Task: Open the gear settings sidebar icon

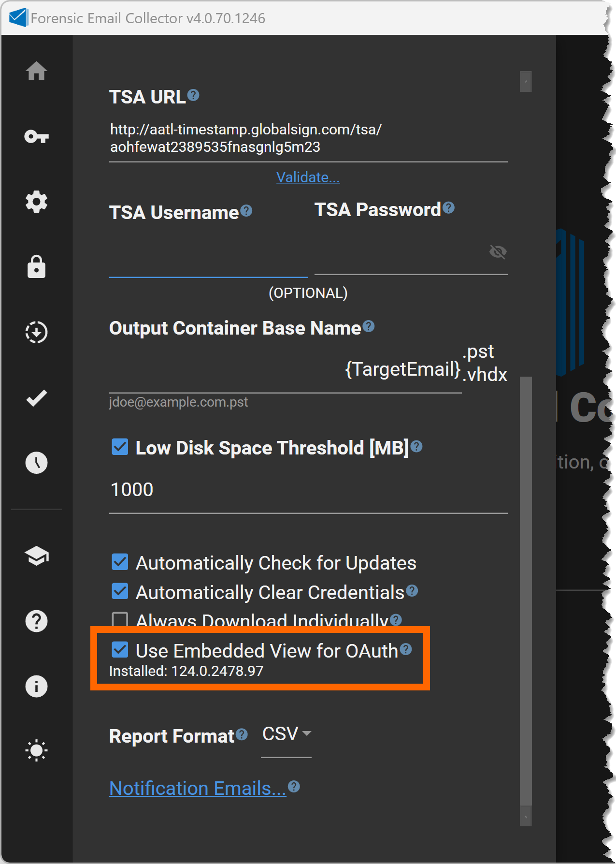Action: click(x=36, y=202)
